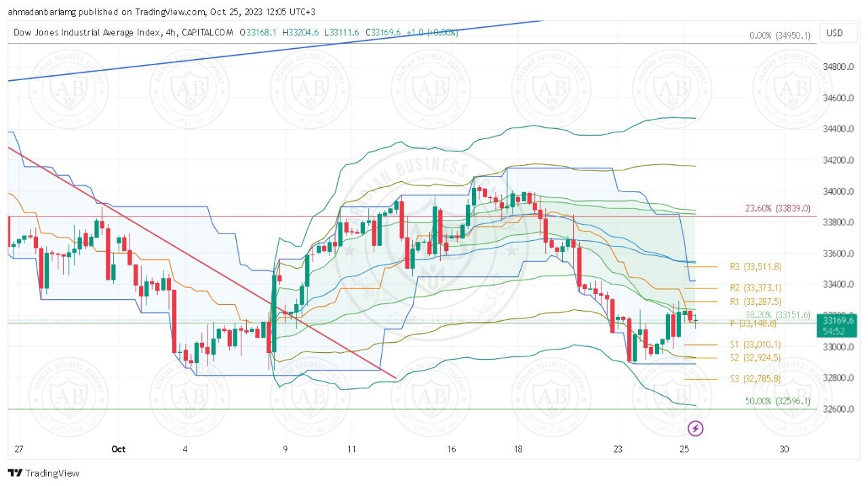Screen dimensions: 868x486
Task: Click 34200.0 on the price axis
Action: (838, 160)
